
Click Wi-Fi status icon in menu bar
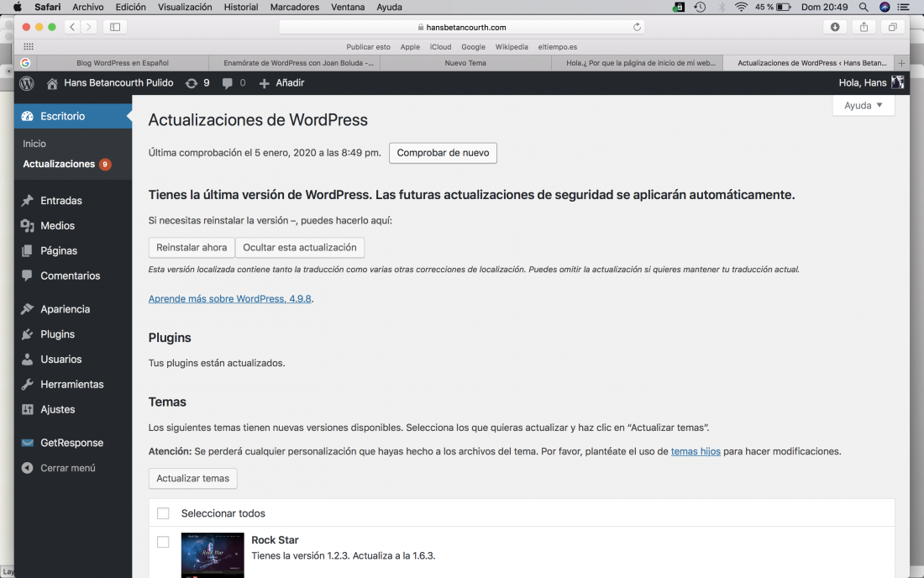(x=742, y=7)
